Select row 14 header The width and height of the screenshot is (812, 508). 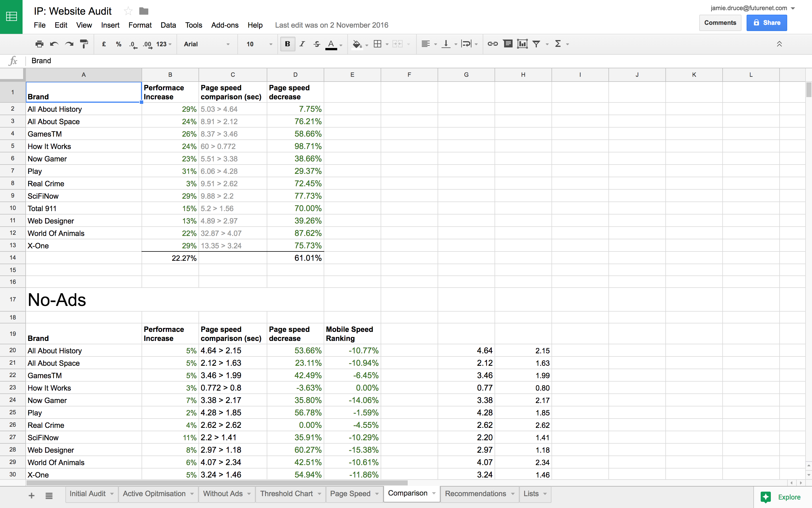tap(13, 258)
